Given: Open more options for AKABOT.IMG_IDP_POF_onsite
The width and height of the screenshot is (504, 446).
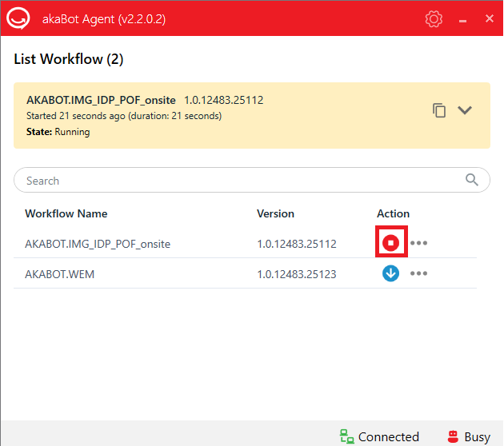Looking at the screenshot, I should pyautogui.click(x=418, y=243).
